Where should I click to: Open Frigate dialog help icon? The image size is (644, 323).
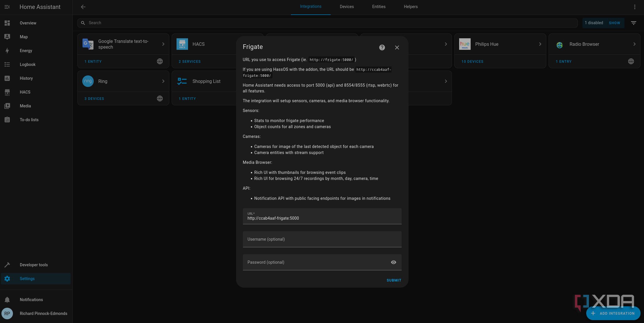click(x=382, y=48)
